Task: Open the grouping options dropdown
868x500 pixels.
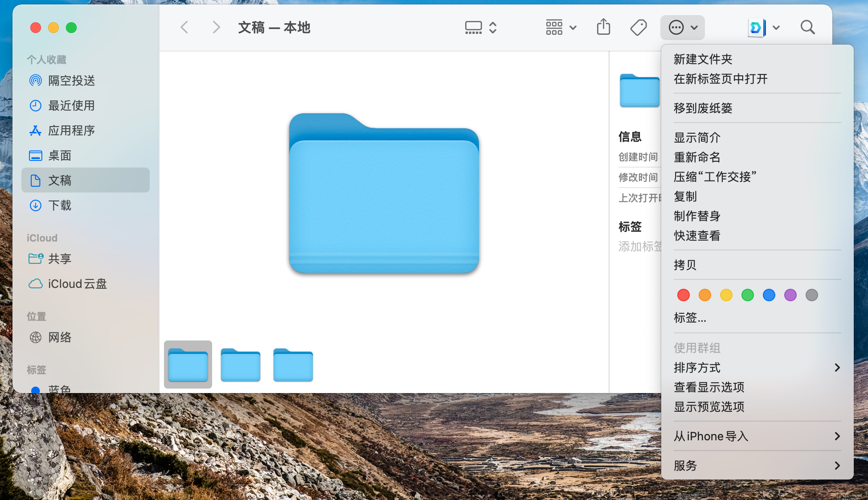Action: coord(561,27)
